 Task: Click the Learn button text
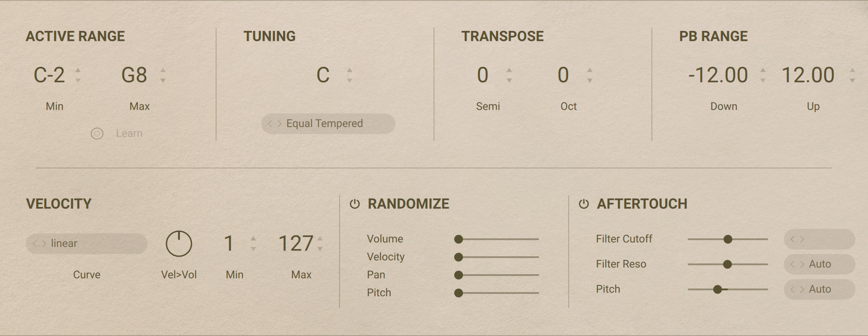(129, 134)
